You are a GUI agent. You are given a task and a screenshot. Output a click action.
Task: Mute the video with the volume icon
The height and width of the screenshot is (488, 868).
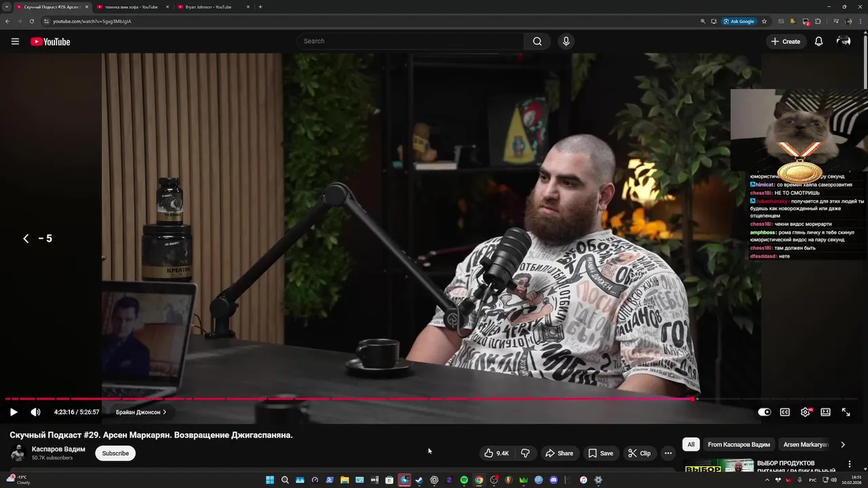click(x=35, y=412)
